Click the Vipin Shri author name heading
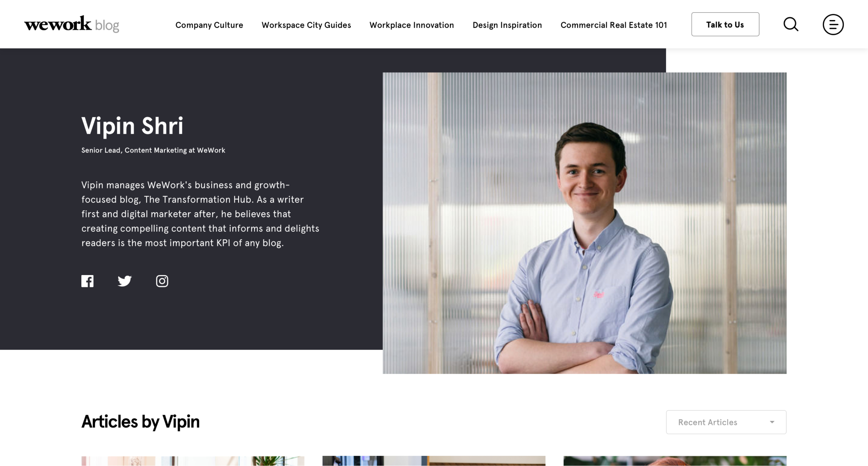 pyautogui.click(x=132, y=126)
